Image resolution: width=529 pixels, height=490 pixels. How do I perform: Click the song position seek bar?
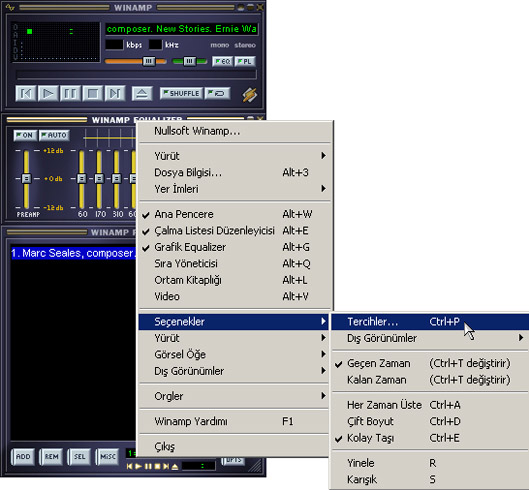click(136, 74)
